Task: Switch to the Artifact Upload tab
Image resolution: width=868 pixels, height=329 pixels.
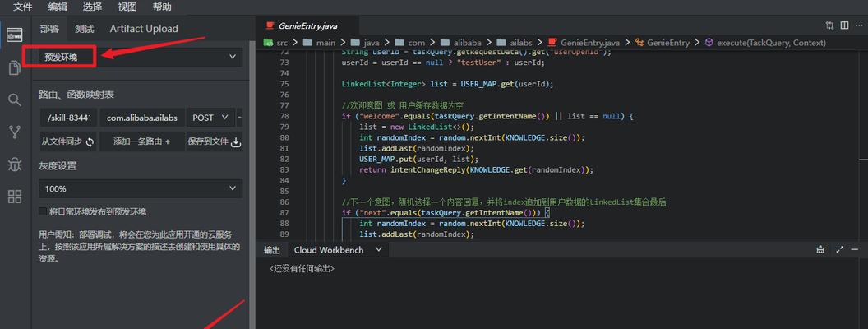Action: pyautogui.click(x=144, y=29)
